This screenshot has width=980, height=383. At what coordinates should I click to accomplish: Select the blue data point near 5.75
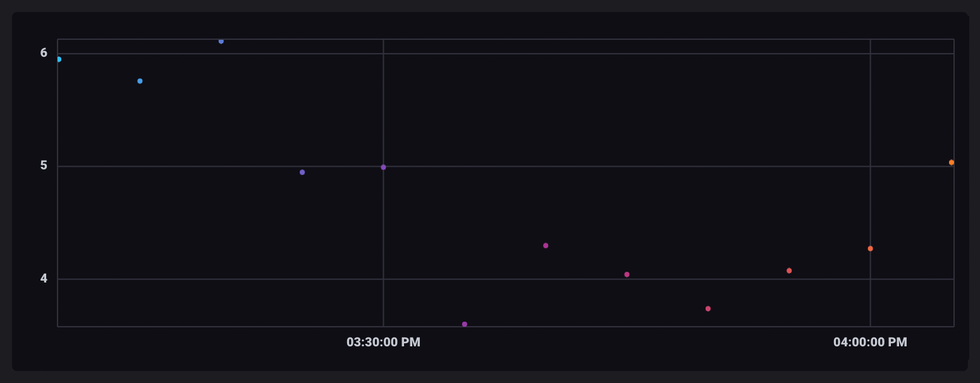point(140,81)
